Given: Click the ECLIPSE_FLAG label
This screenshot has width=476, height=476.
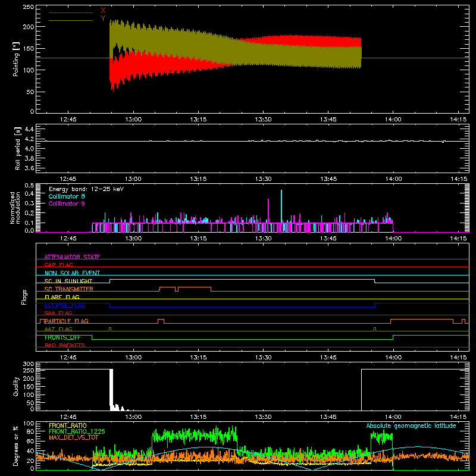Looking at the screenshot, I should [x=65, y=305].
